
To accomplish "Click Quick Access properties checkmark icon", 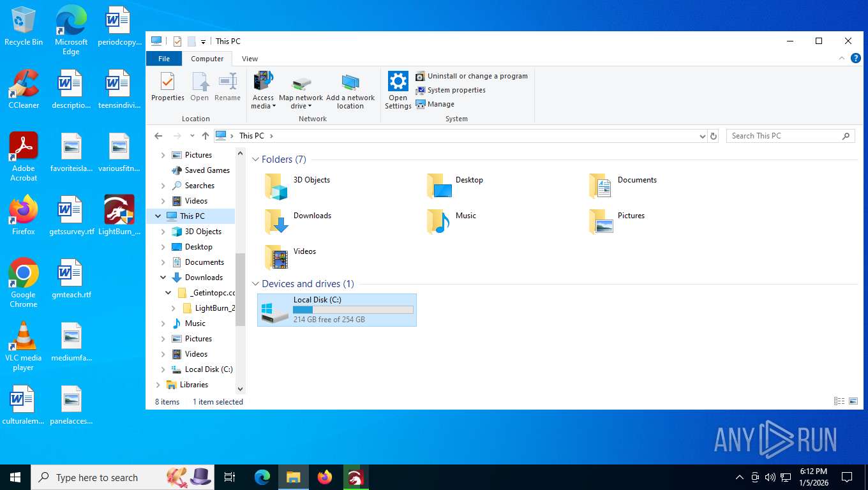I will 177,41.
